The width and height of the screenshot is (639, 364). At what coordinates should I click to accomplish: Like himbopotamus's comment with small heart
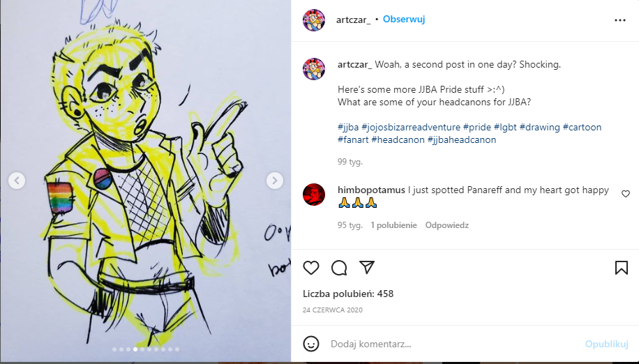[x=626, y=194]
